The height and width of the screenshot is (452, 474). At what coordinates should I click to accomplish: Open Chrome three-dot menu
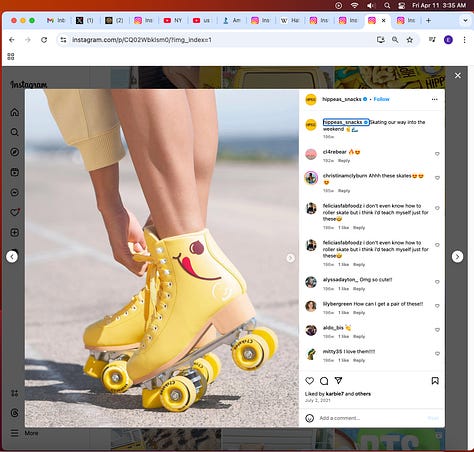coord(464,40)
